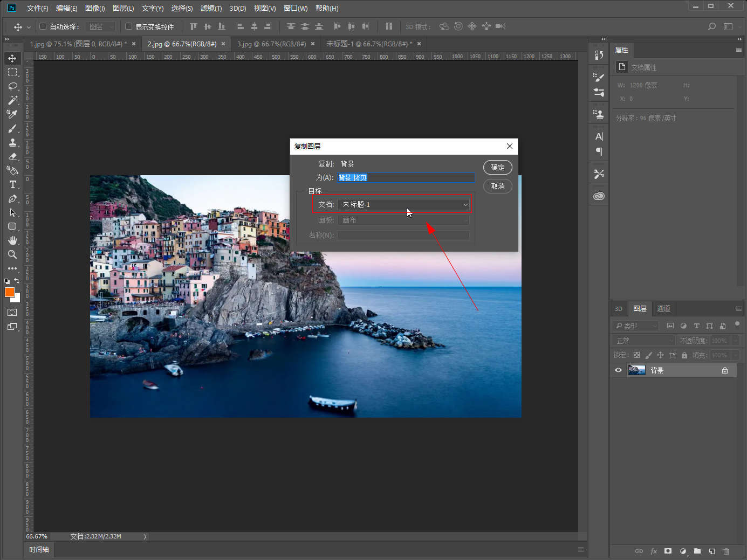The image size is (747, 560).
Task: Open the 文档 dropdown showing 未标题-1
Action: 404,204
